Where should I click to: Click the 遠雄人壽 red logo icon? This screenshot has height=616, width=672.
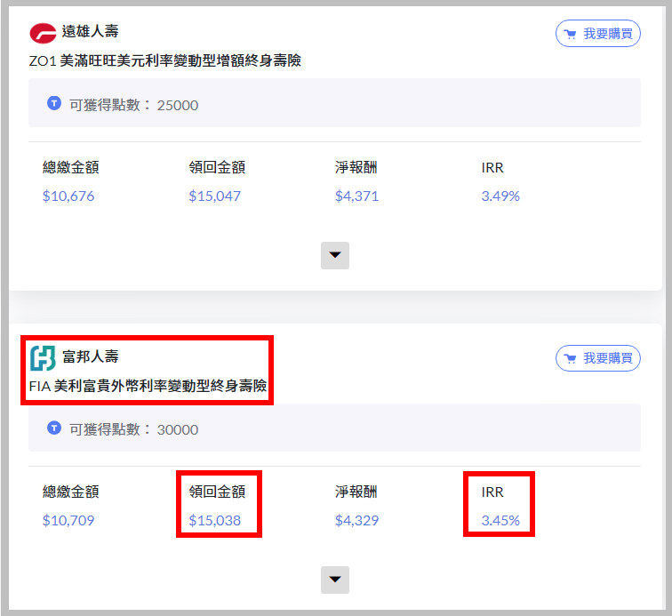[x=43, y=33]
